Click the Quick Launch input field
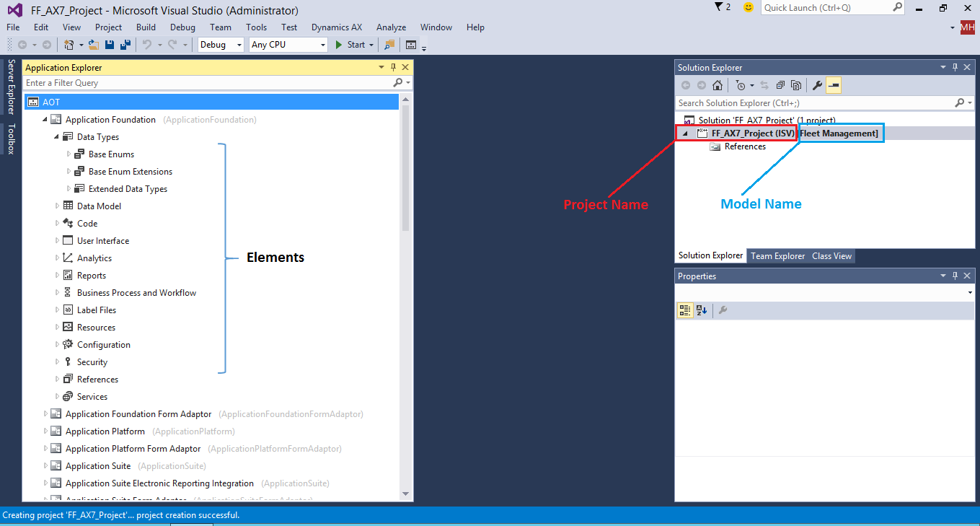980x526 pixels. point(826,7)
